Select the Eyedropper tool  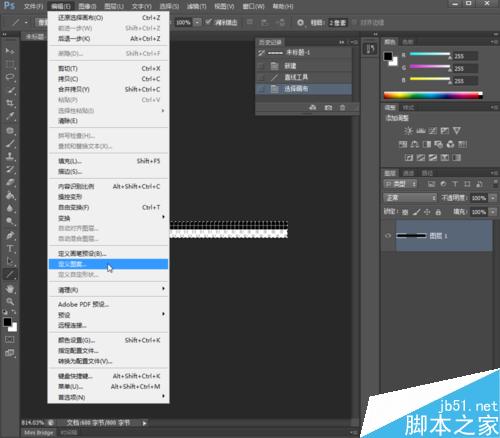coord(10,116)
